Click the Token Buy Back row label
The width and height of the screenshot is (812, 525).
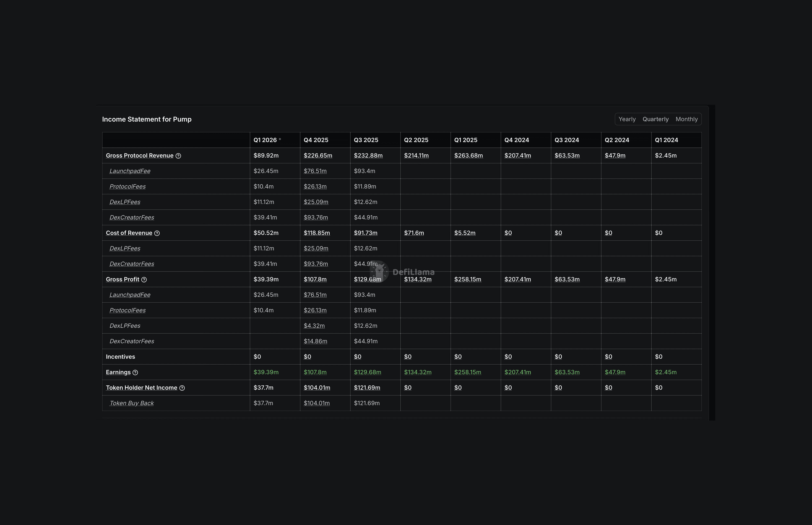(x=132, y=403)
